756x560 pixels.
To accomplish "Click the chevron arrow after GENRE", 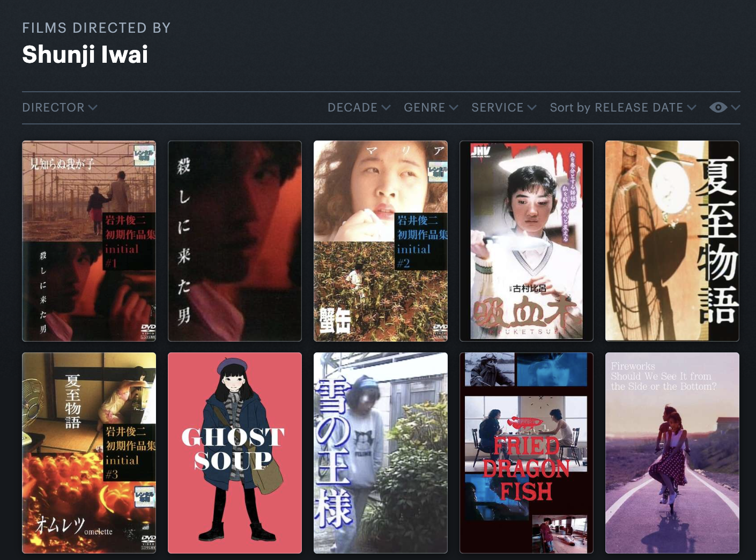I will point(454,107).
